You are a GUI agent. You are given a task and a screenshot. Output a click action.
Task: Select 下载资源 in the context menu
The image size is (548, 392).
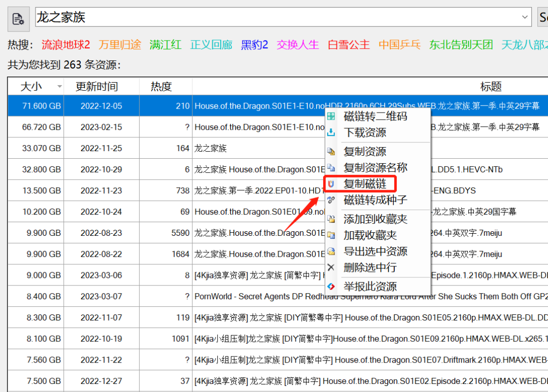pos(365,132)
